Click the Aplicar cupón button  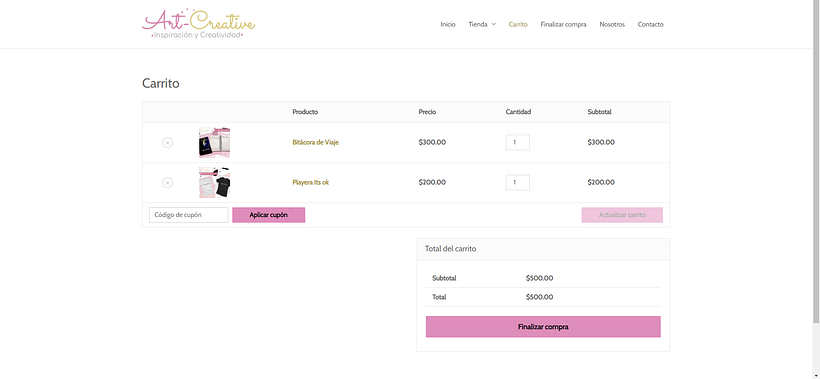269,215
